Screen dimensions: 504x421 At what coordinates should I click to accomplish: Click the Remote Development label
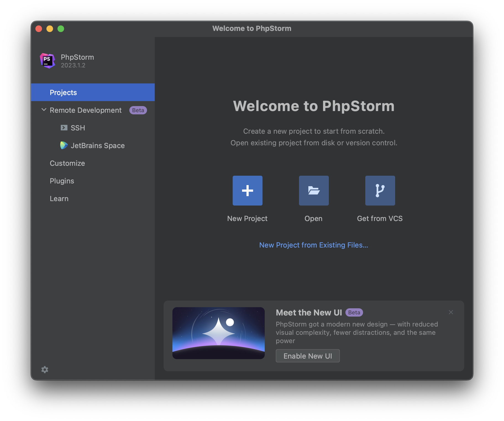[85, 110]
